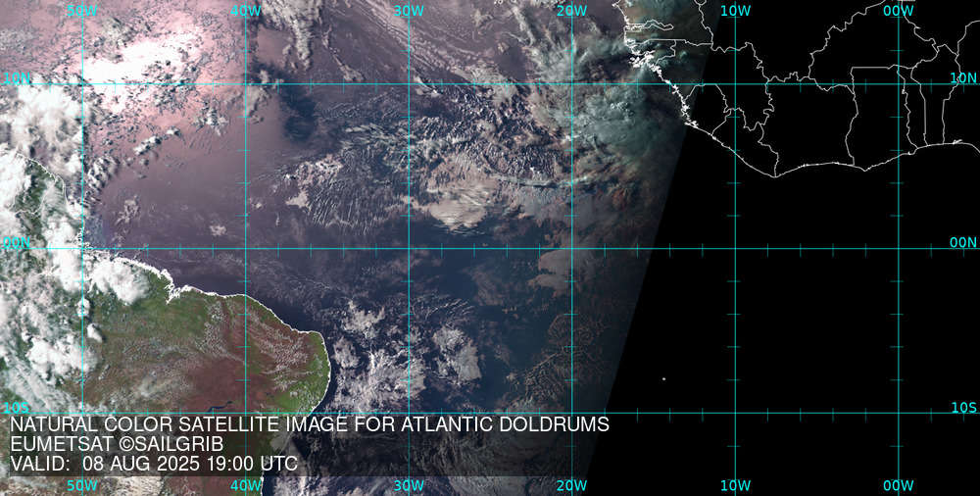Click the 'VALID: 08 AUG 2025 19:00 UTC' timestamp
The height and width of the screenshot is (496, 980).
[x=155, y=464]
